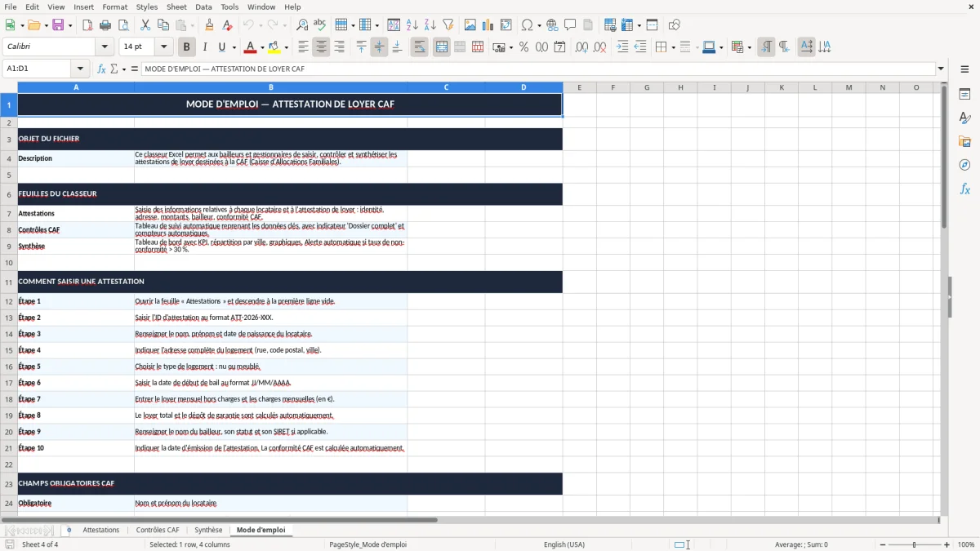Open Paste options dropdown arrow
The height and width of the screenshot is (551, 980).
pyautogui.click(x=191, y=25)
